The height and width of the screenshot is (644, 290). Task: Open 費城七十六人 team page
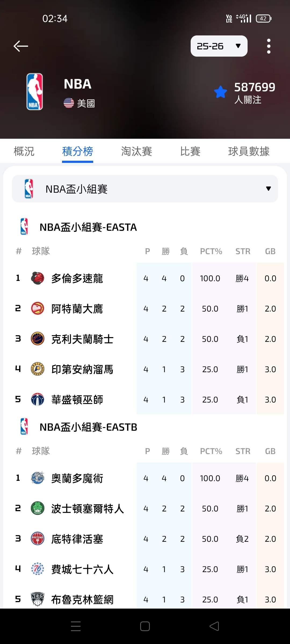click(x=82, y=569)
